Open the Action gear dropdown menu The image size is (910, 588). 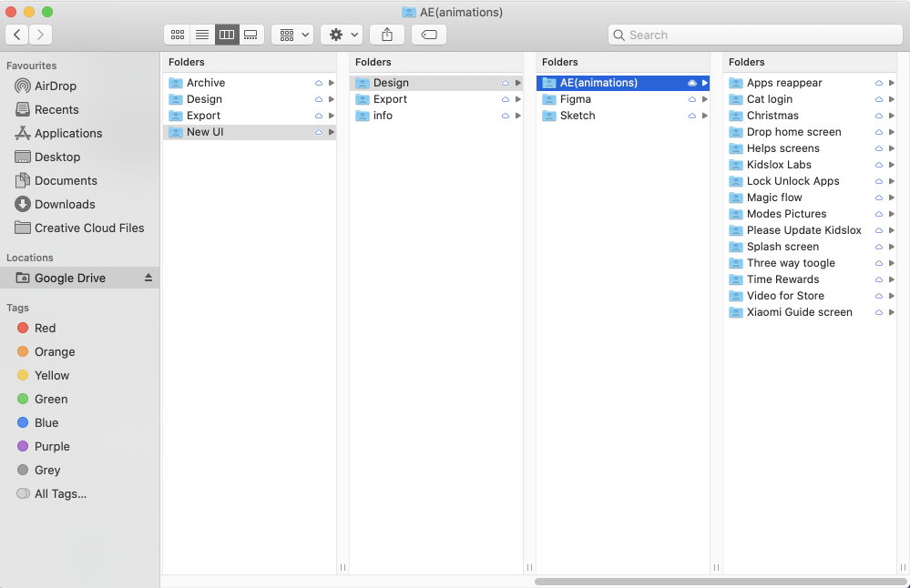343,35
